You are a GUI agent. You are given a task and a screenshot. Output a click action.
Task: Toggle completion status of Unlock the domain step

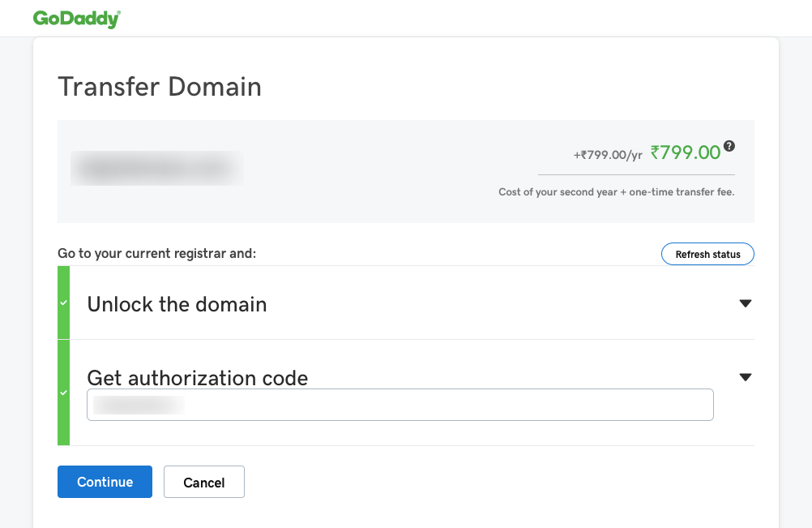click(63, 303)
